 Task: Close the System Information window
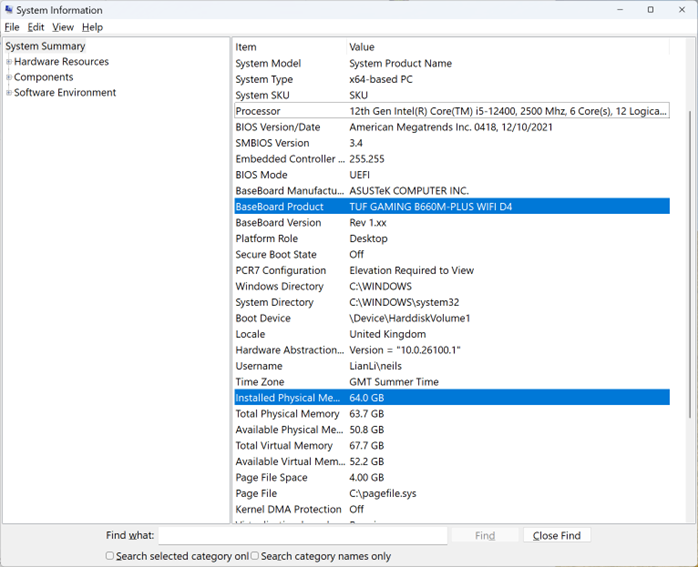[682, 9]
